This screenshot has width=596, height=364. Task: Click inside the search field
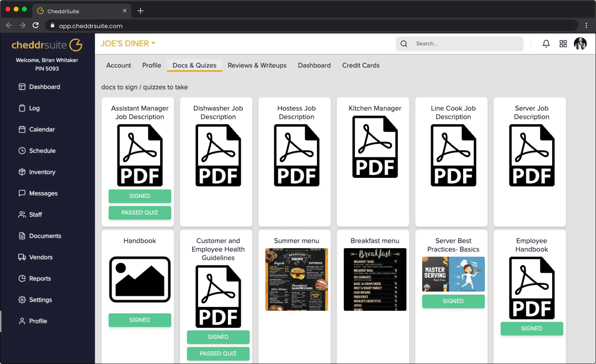460,44
